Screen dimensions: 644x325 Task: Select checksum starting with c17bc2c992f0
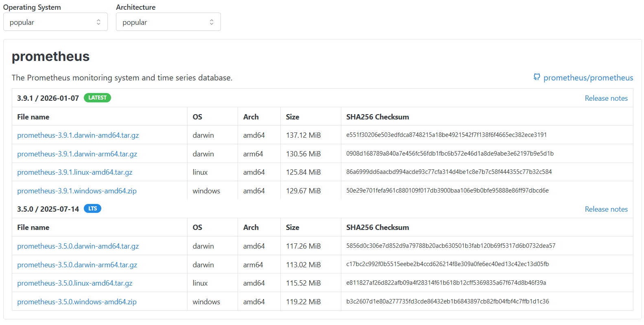pyautogui.click(x=448, y=264)
